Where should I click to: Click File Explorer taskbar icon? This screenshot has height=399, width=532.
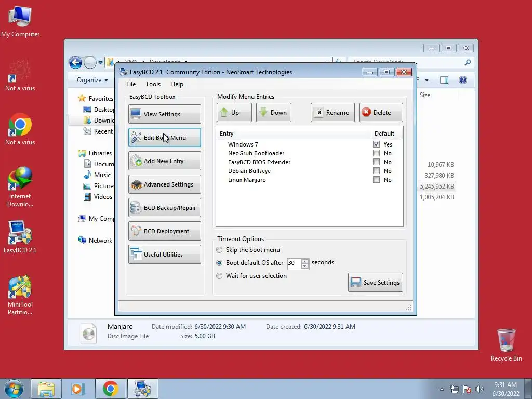(46, 389)
